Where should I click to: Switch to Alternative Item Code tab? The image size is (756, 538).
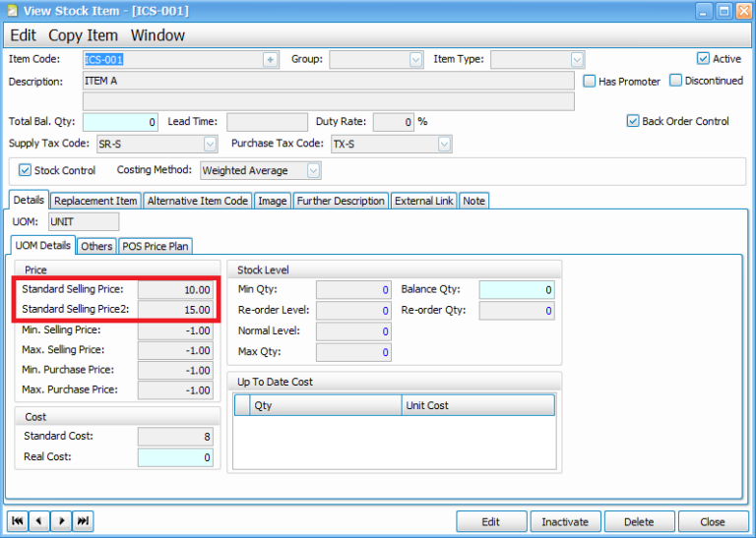(198, 201)
